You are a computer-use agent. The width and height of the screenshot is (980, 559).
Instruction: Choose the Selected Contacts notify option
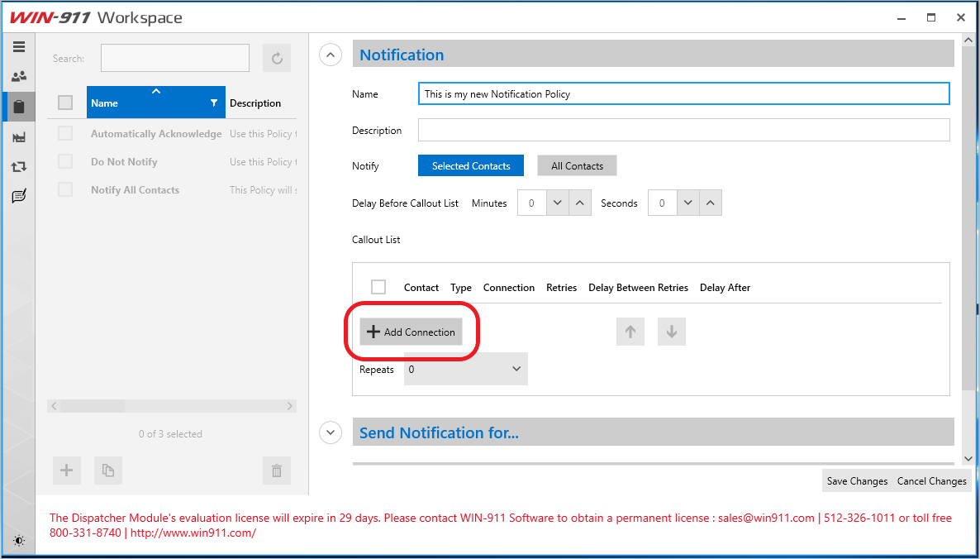(x=471, y=165)
